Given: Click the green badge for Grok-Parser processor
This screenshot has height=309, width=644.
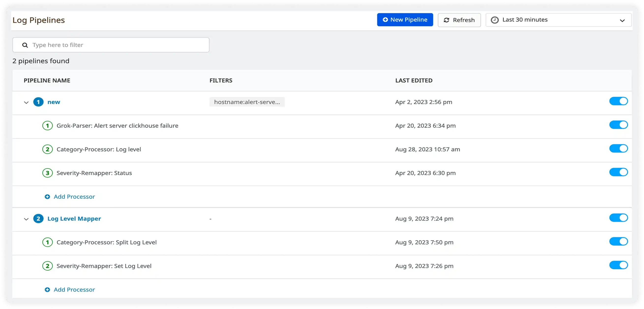Looking at the screenshot, I should click(x=47, y=125).
